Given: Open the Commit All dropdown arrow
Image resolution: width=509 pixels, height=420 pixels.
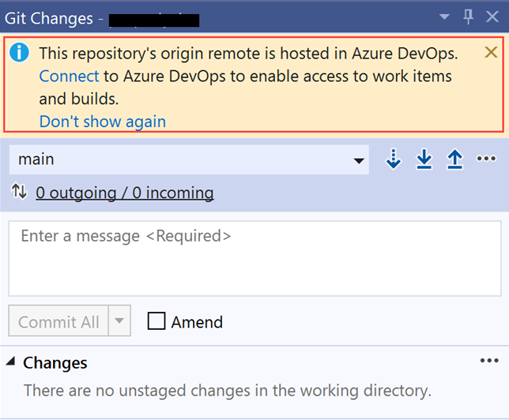Looking at the screenshot, I should [x=119, y=321].
